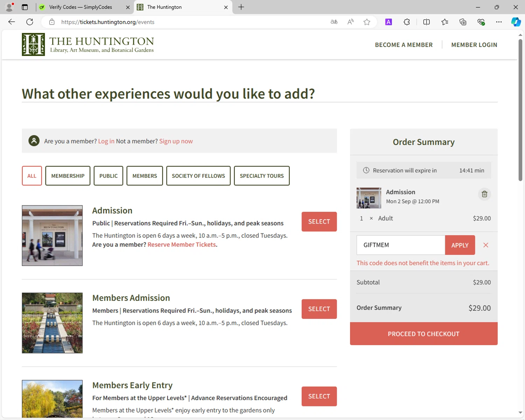
Task: Open browser essentials heart icon
Action: coord(481,22)
